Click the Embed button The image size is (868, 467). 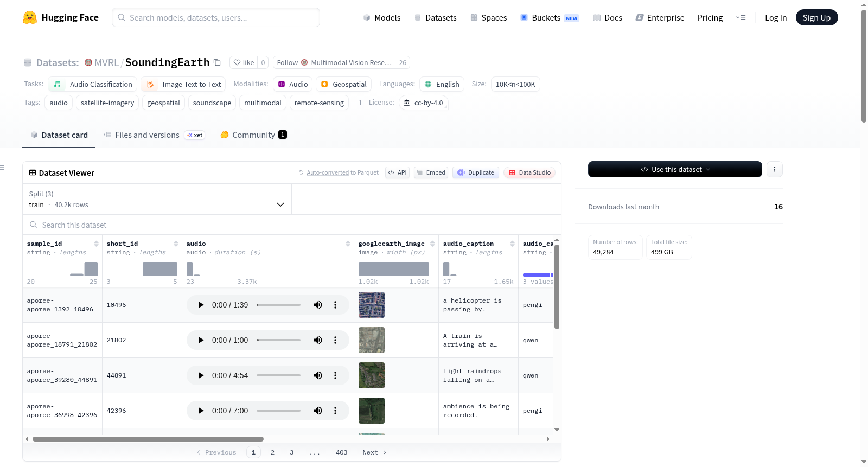431,172
